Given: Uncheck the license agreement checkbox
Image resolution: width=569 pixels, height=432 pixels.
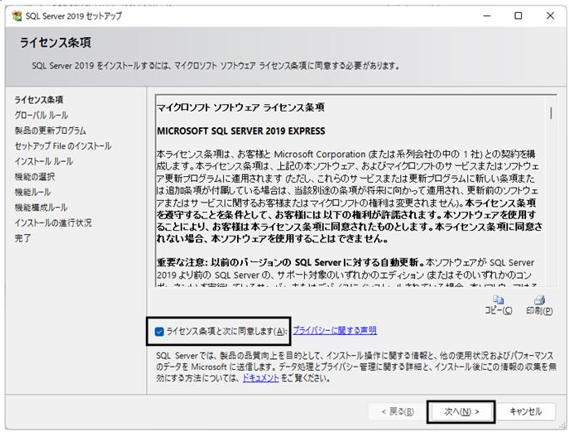Looking at the screenshot, I should point(159,331).
